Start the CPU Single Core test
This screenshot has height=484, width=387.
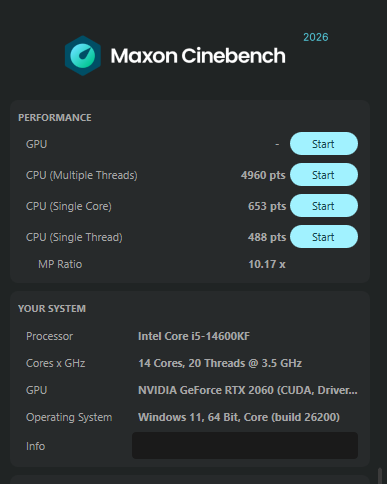point(324,206)
